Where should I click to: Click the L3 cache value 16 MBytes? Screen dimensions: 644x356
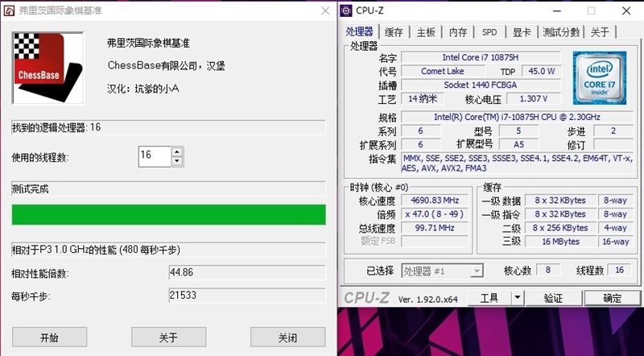(560, 242)
